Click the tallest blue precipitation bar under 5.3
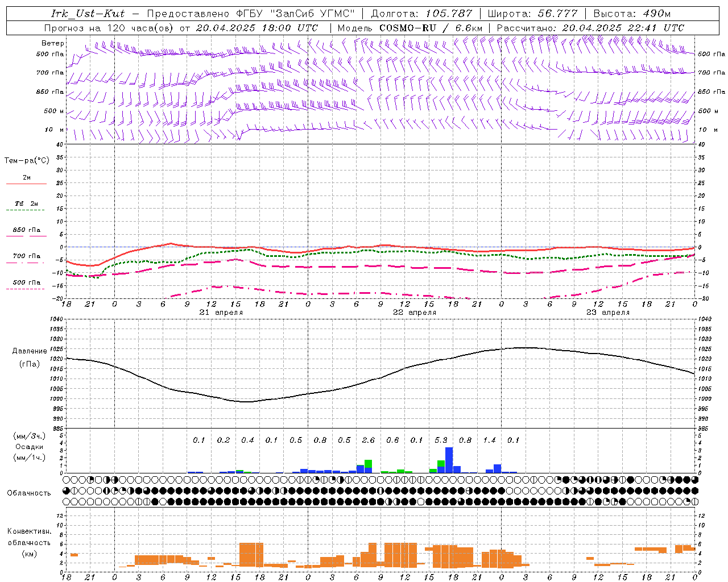This screenshot has height=582, width=728. 449,460
